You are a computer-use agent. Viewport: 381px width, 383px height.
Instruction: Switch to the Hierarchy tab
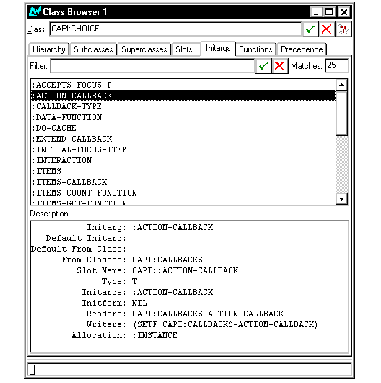point(49,49)
